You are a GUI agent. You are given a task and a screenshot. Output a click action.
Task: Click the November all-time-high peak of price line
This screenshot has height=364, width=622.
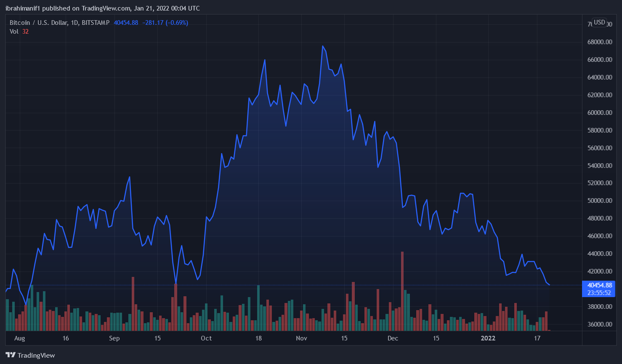(x=322, y=46)
